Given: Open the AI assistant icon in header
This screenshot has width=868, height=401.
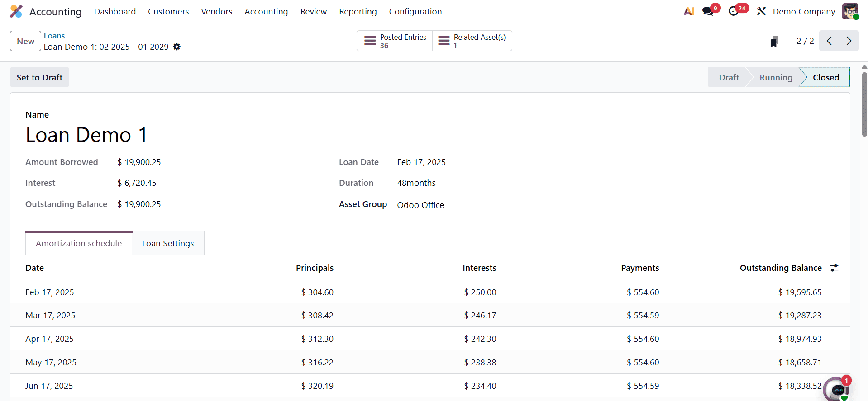Looking at the screenshot, I should (x=689, y=11).
